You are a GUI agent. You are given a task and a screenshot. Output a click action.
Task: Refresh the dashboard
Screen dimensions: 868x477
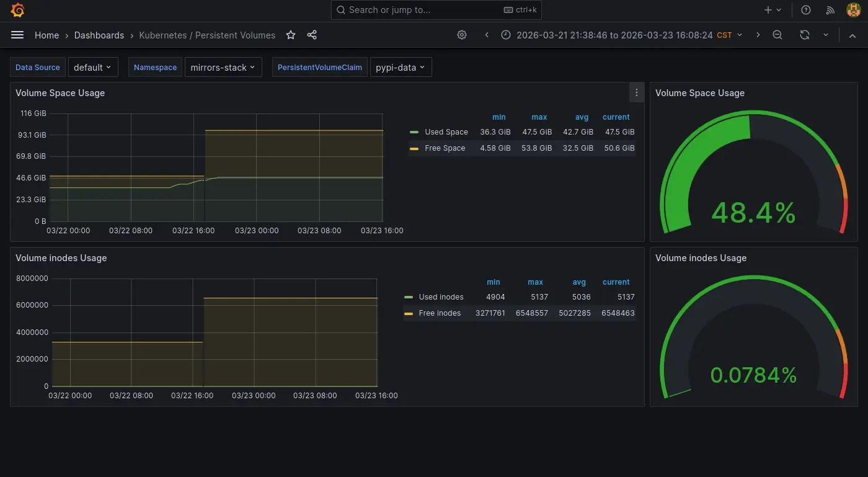pos(804,35)
